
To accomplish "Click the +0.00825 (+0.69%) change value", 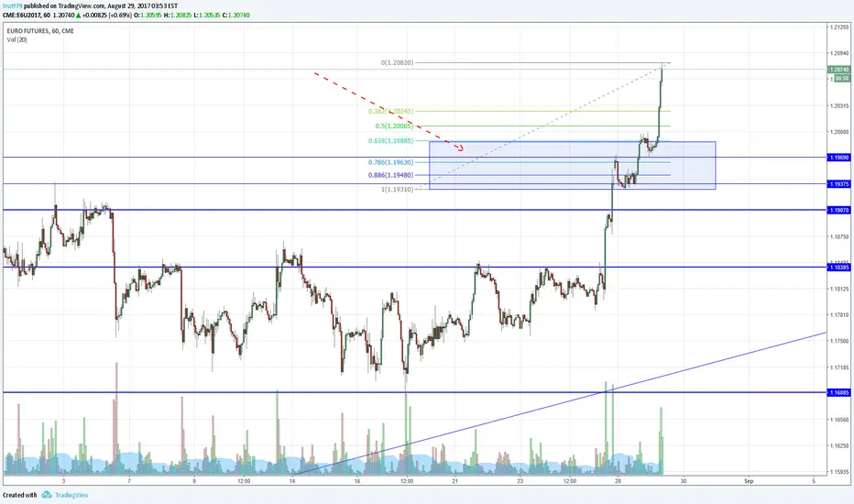I will point(106,16).
